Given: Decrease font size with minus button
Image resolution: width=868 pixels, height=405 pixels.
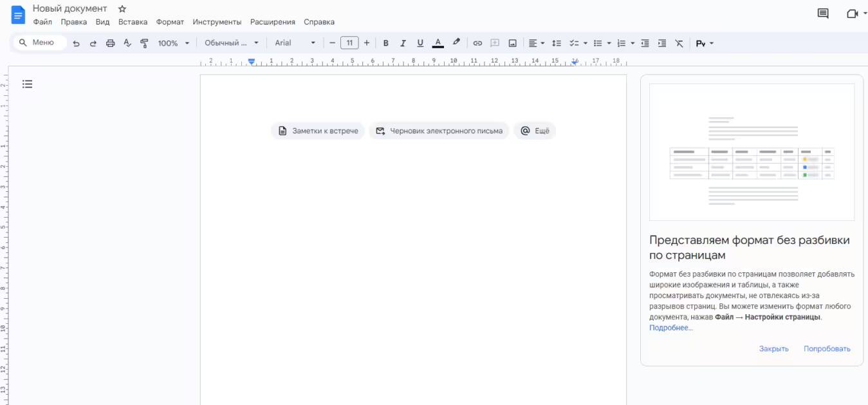Looking at the screenshot, I should pos(332,43).
